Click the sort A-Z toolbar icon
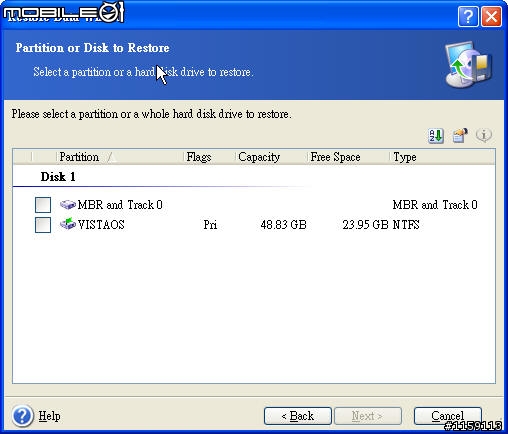508x434 pixels. (436, 135)
